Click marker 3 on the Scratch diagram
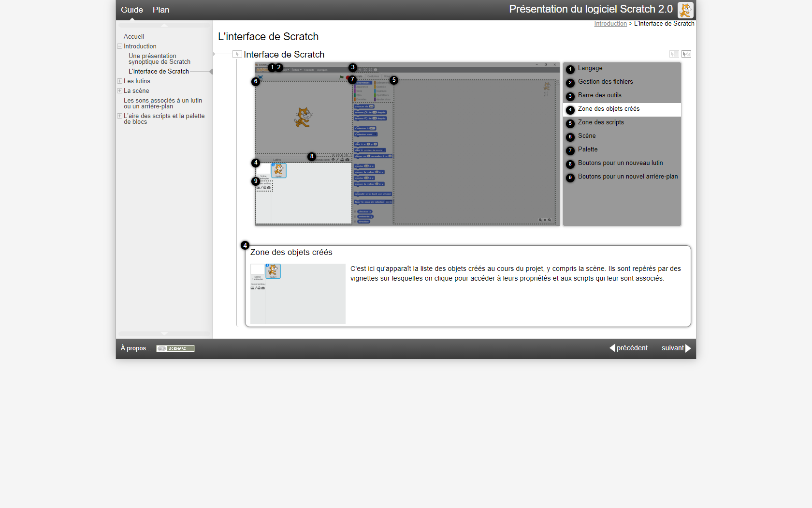Viewport: 812px width, 508px height. (x=353, y=68)
